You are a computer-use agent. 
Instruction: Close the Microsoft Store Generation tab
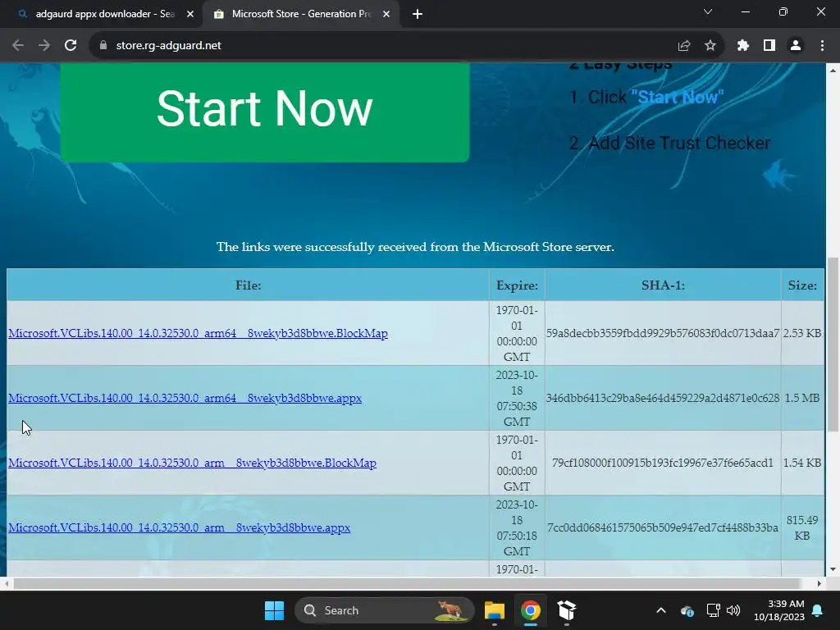386,15
